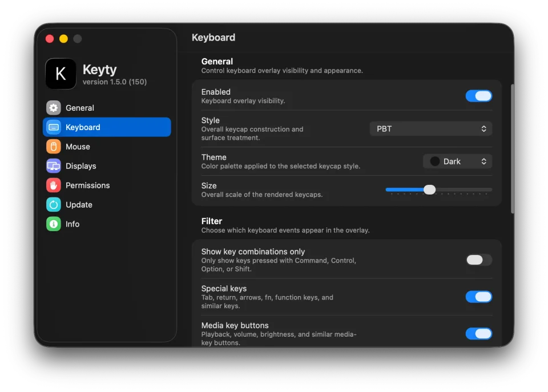
Task: Show the Permissions page
Action: tap(107, 185)
